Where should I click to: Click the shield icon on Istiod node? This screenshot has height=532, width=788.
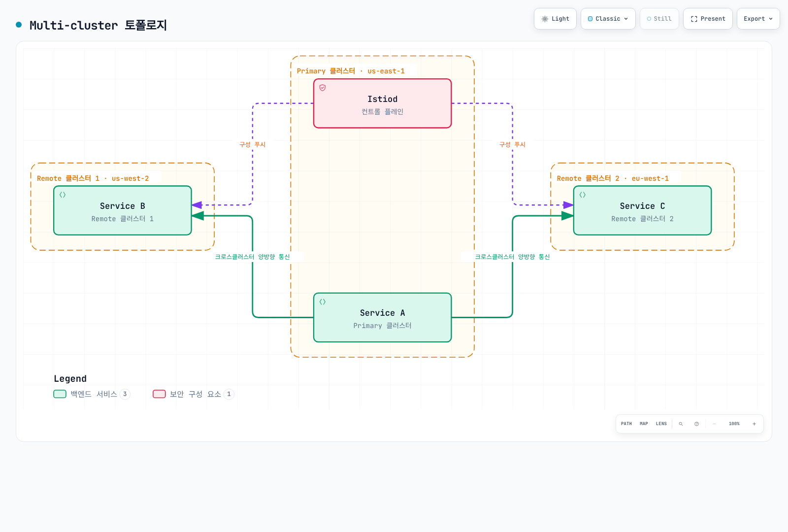click(x=323, y=88)
